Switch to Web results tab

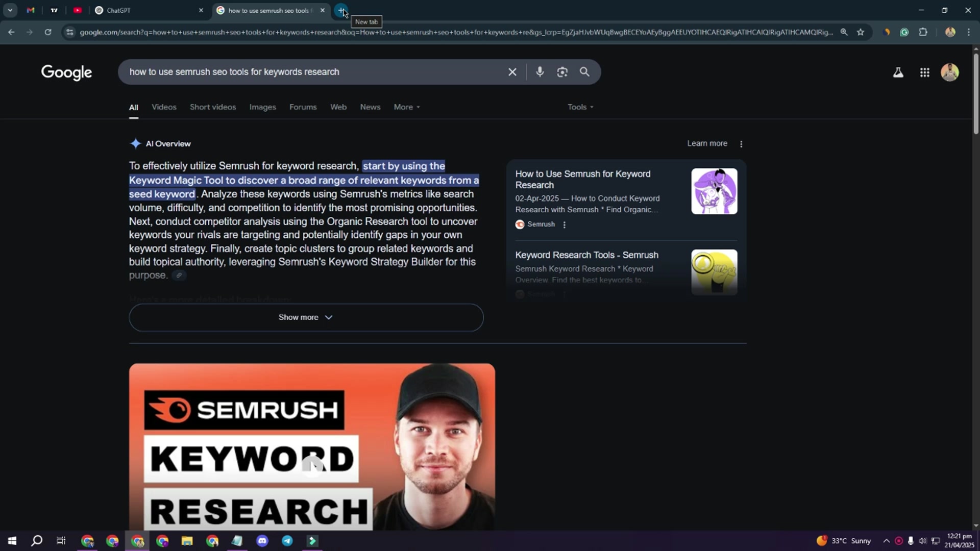pos(338,107)
